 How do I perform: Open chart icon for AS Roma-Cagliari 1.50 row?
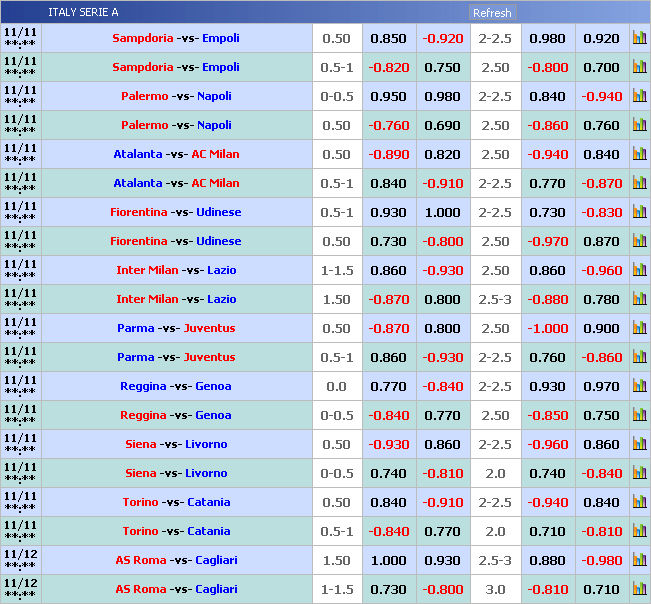coord(640,561)
